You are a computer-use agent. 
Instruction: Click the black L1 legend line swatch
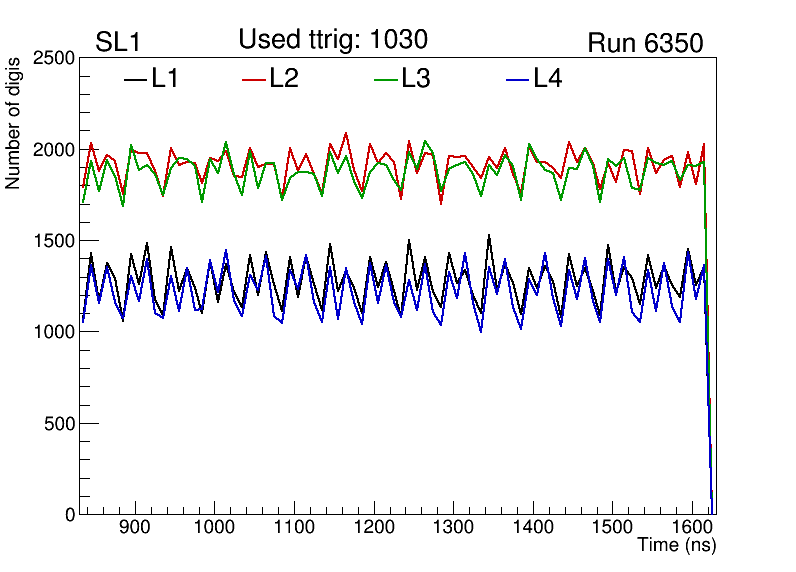(x=135, y=80)
